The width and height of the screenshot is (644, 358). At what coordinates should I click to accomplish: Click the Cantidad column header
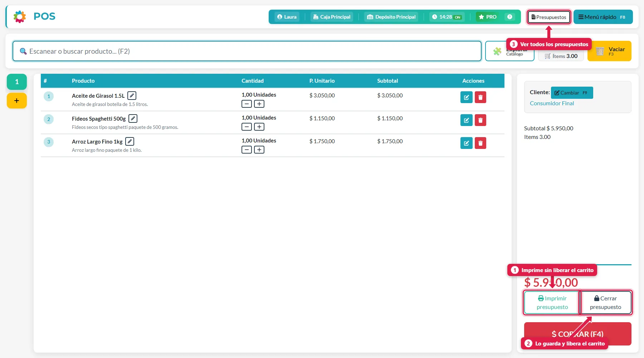tap(253, 81)
